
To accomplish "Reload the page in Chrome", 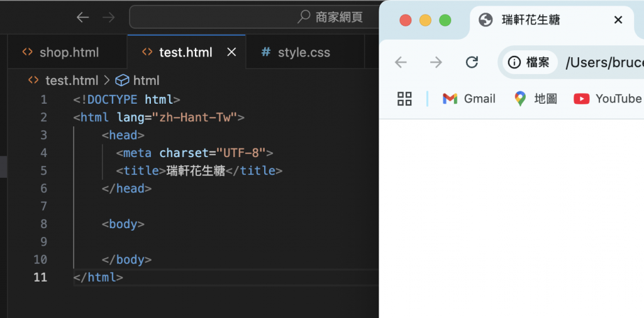I will [472, 62].
